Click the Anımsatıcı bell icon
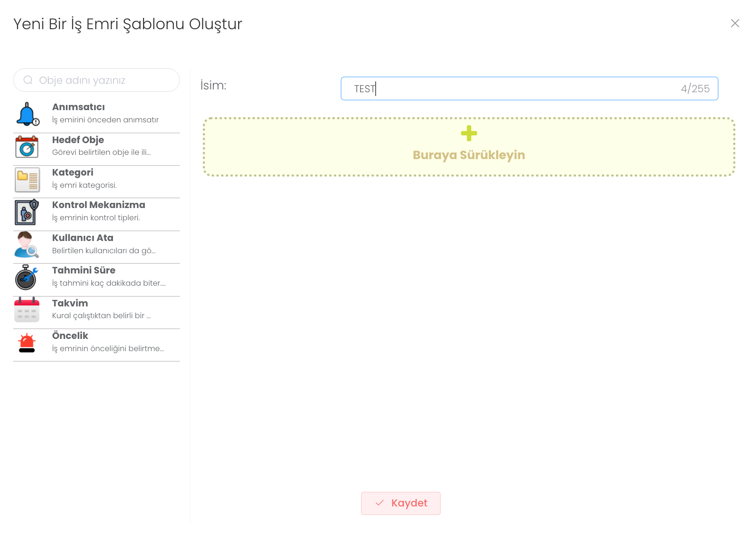This screenshot has width=756, height=546. 27,114
